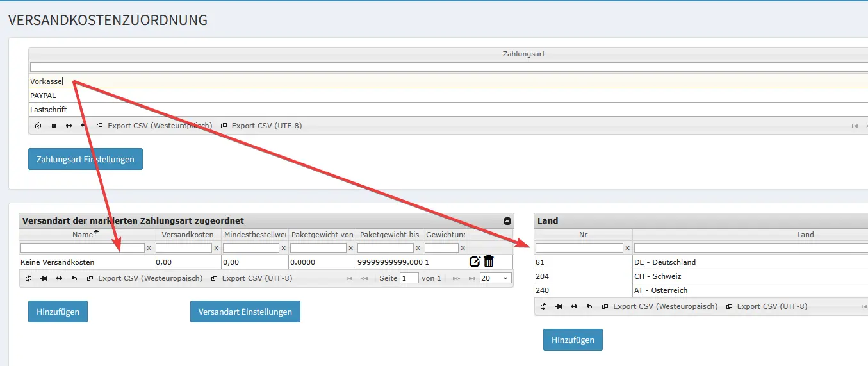This screenshot has height=366, width=868.
Task: Open Zahlungsart Einstellungen
Action: point(85,159)
